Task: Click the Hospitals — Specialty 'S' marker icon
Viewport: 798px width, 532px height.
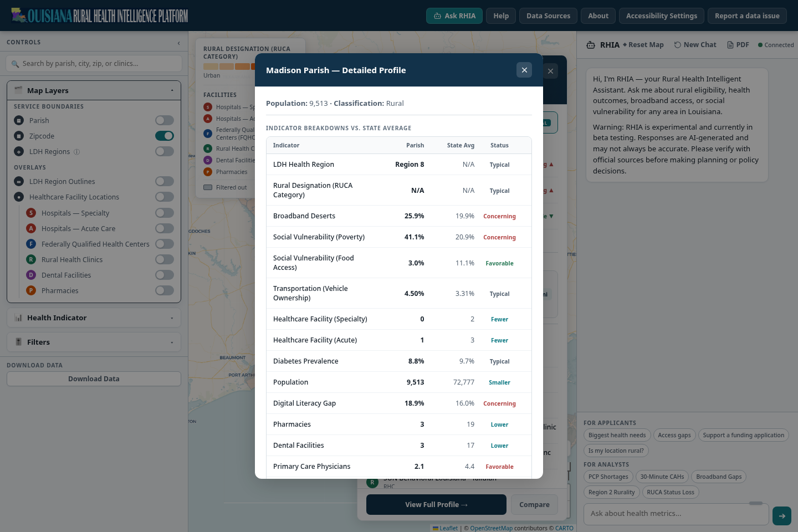Action: [31, 213]
